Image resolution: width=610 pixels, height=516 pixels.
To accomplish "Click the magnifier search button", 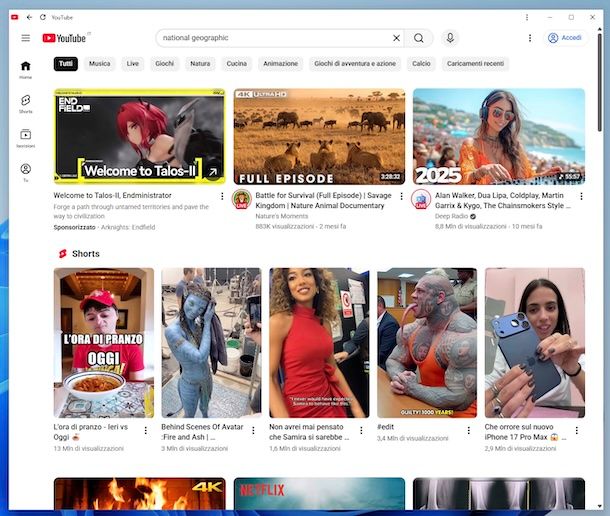I will click(419, 38).
